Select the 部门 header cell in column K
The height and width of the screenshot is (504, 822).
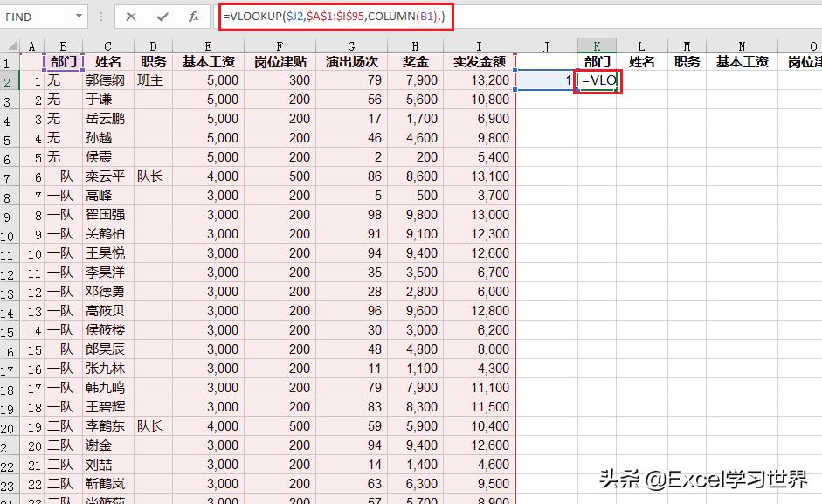click(597, 61)
